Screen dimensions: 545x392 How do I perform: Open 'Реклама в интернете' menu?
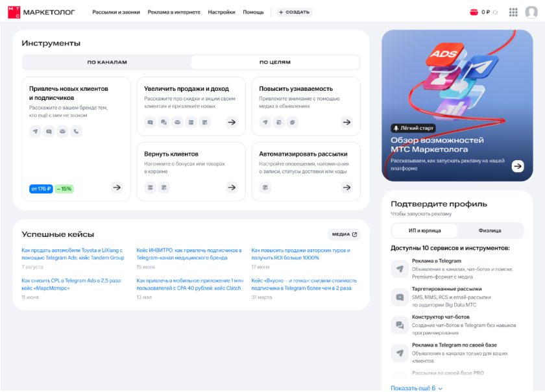click(174, 12)
